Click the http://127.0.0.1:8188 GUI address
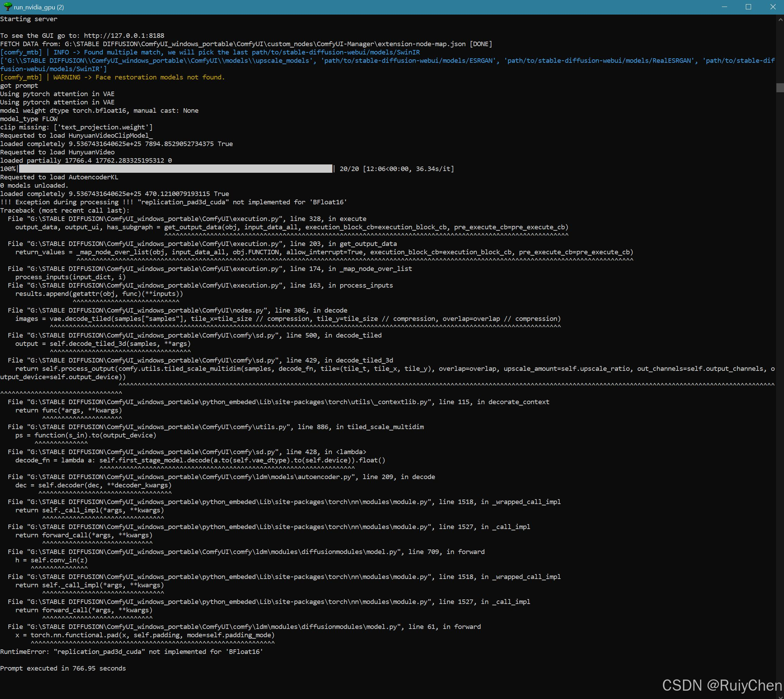This screenshot has height=699, width=784. tap(124, 35)
